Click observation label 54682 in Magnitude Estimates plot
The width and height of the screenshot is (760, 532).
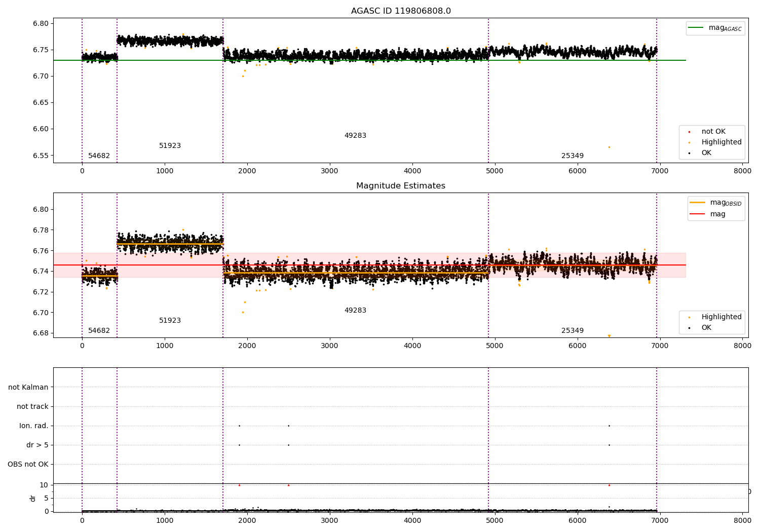point(99,331)
